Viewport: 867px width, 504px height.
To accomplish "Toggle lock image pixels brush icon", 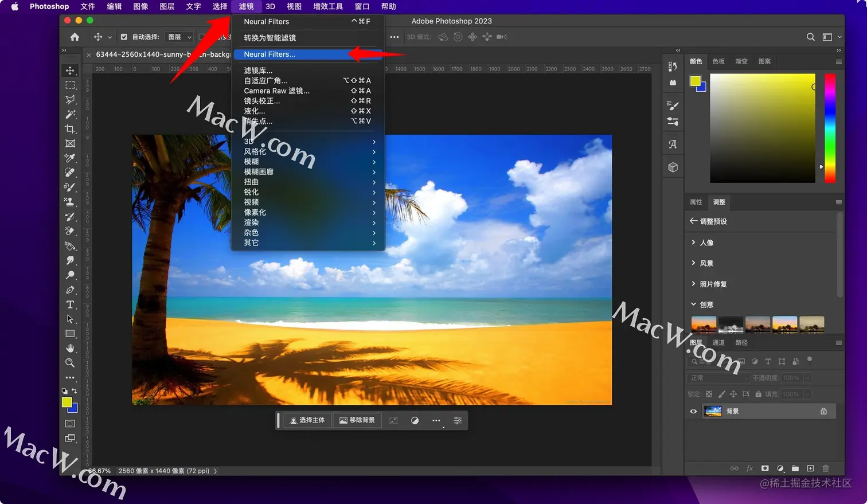I will (x=721, y=394).
